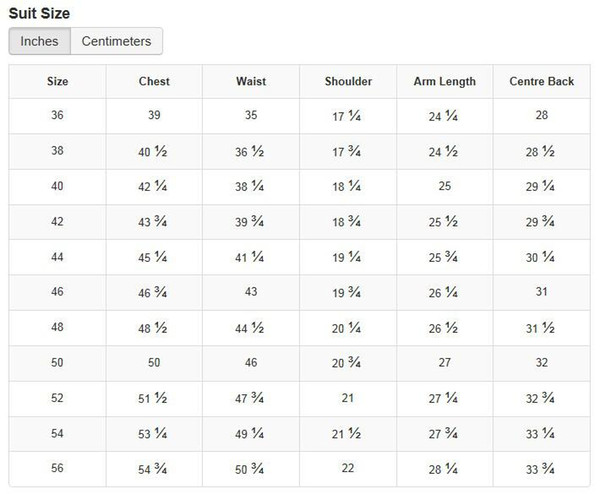
Task: Select the size 36 row label
Action: (x=57, y=115)
